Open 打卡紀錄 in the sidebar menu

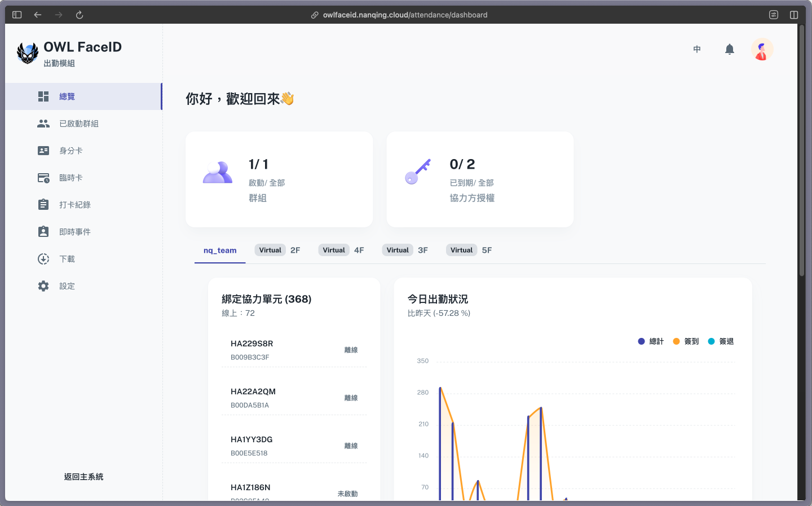(75, 205)
